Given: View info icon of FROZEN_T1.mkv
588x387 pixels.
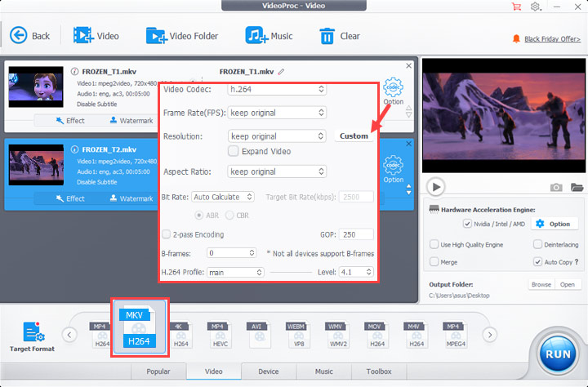Looking at the screenshot, I should click(x=74, y=71).
